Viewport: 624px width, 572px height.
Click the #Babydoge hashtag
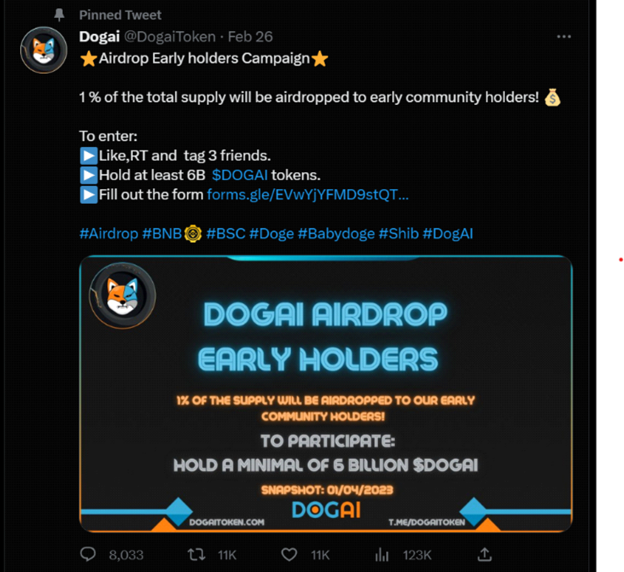click(x=336, y=233)
